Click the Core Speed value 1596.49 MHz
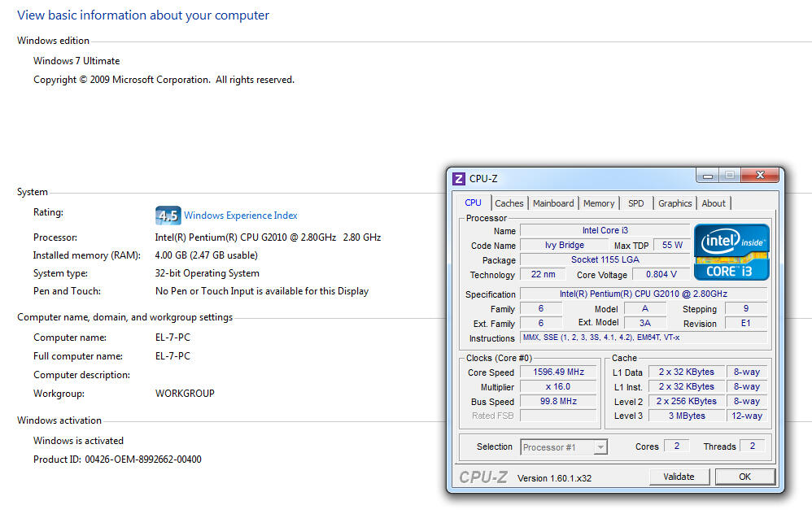The height and width of the screenshot is (514, 812). click(558, 372)
